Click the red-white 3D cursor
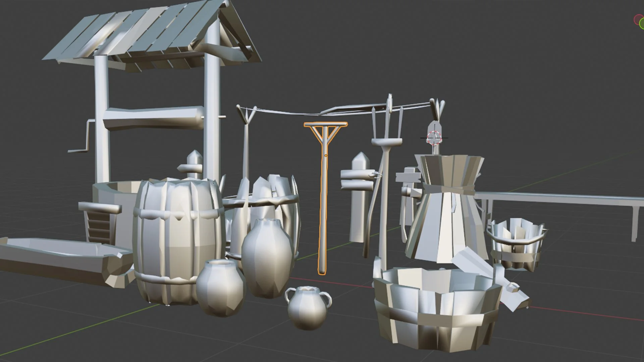Viewport: 644px width, 362px height. (x=434, y=137)
